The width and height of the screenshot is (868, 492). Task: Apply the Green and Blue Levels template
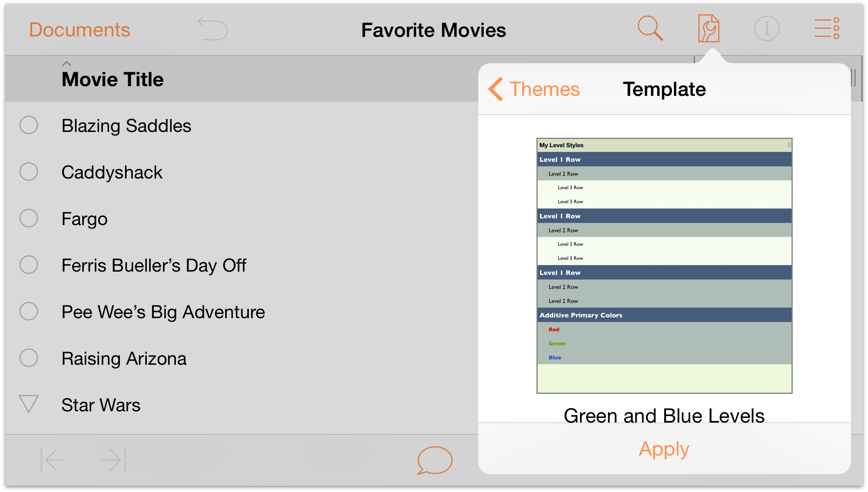click(x=664, y=449)
